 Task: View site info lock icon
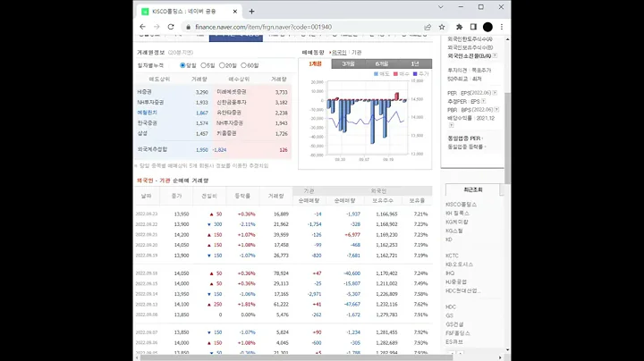coord(188,27)
